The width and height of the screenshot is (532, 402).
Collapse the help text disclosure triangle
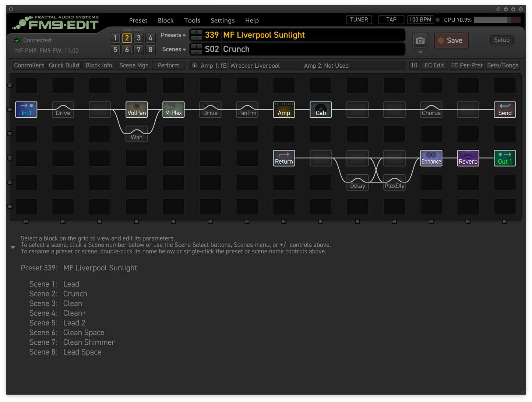(13, 248)
